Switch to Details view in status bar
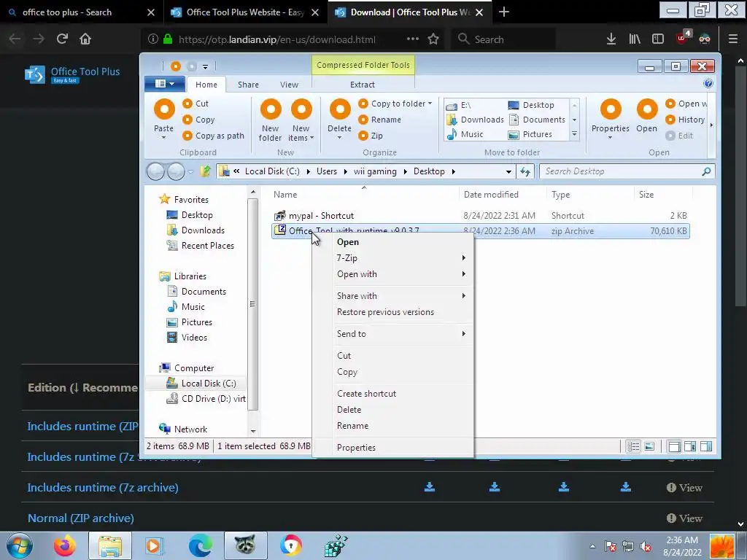This screenshot has width=747, height=560. [633, 446]
